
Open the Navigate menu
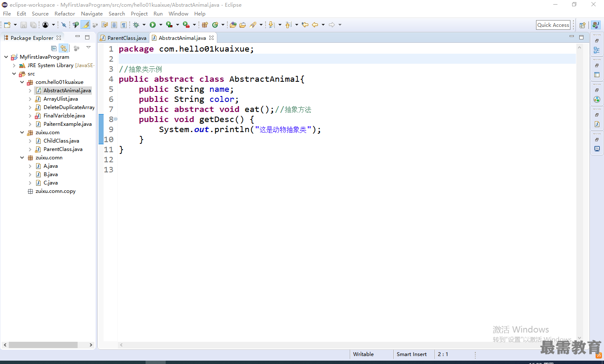92,13
